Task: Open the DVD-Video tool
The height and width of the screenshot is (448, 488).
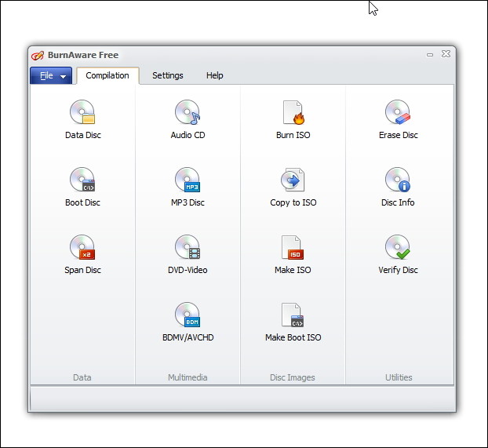Action: pos(188,254)
